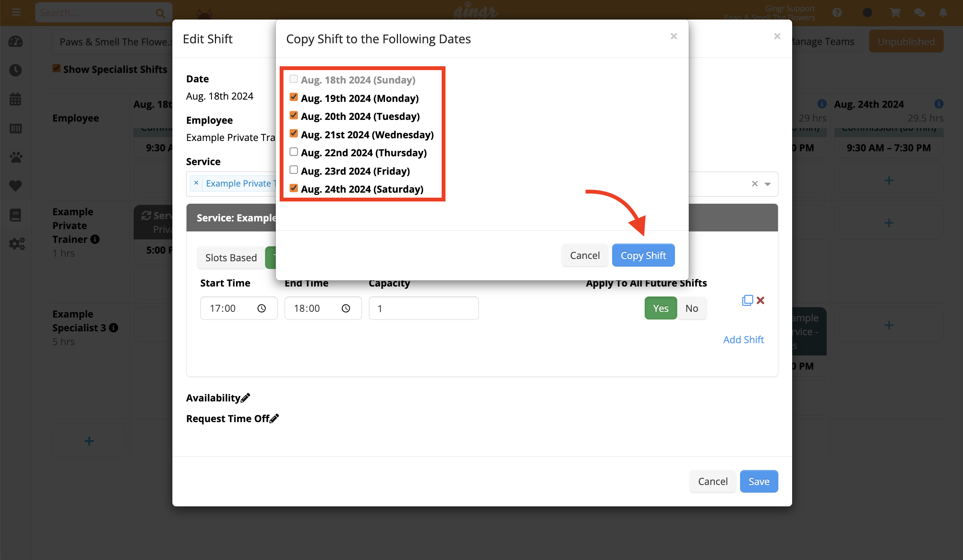The height and width of the screenshot is (560, 963).
Task: Open the reports book icon in sidebar
Action: [x=15, y=215]
